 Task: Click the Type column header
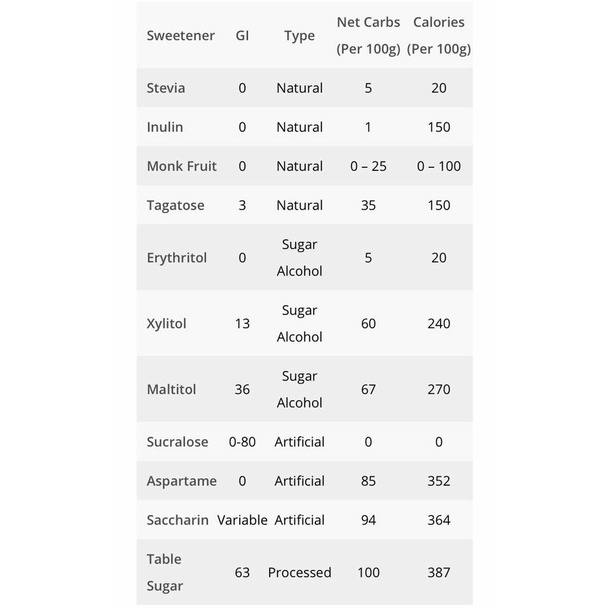point(299,36)
